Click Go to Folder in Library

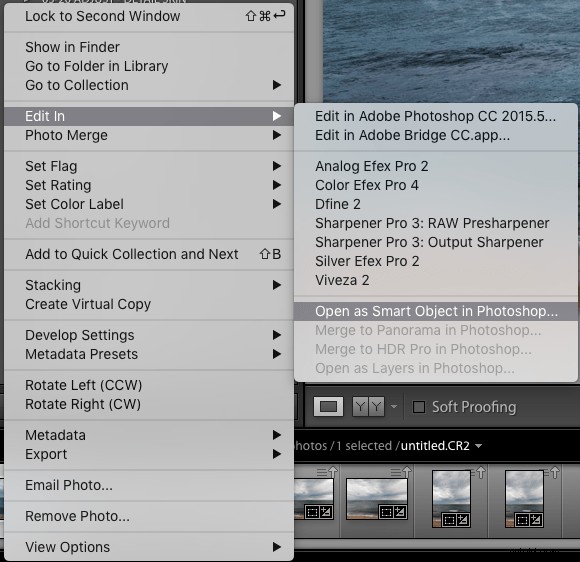149,66
